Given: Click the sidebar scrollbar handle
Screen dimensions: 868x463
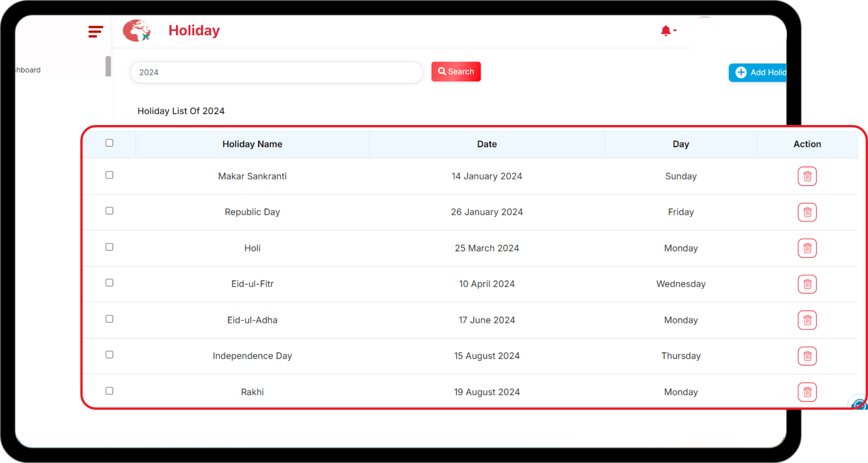Looking at the screenshot, I should point(108,66).
